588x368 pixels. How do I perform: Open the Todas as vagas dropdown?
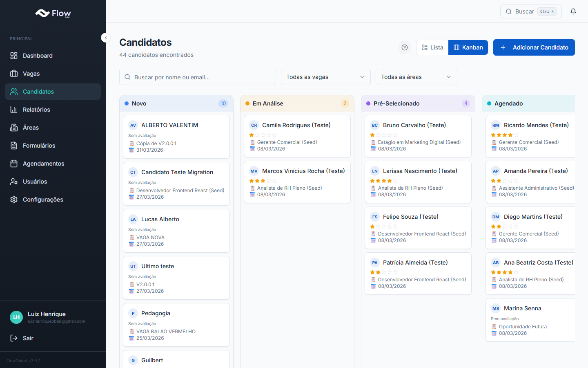325,77
